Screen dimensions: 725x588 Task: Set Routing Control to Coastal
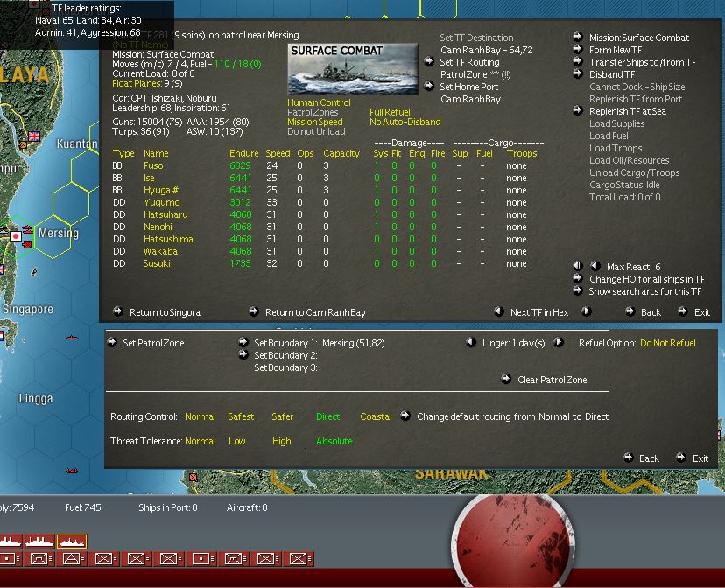pyautogui.click(x=376, y=416)
